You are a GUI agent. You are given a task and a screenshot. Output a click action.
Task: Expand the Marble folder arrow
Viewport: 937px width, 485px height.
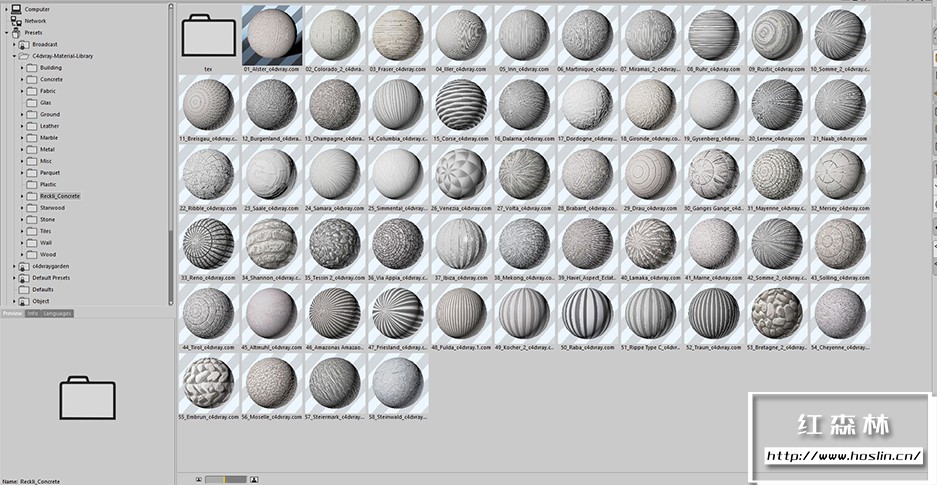click(22, 138)
